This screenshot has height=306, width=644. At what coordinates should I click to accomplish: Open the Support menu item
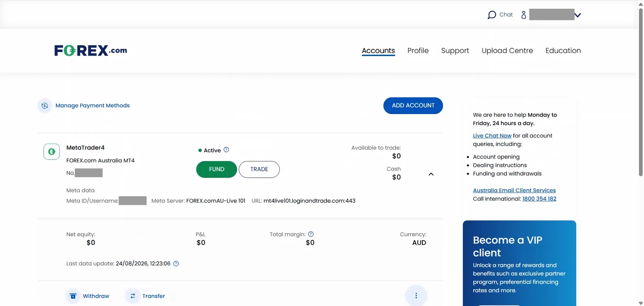click(455, 51)
